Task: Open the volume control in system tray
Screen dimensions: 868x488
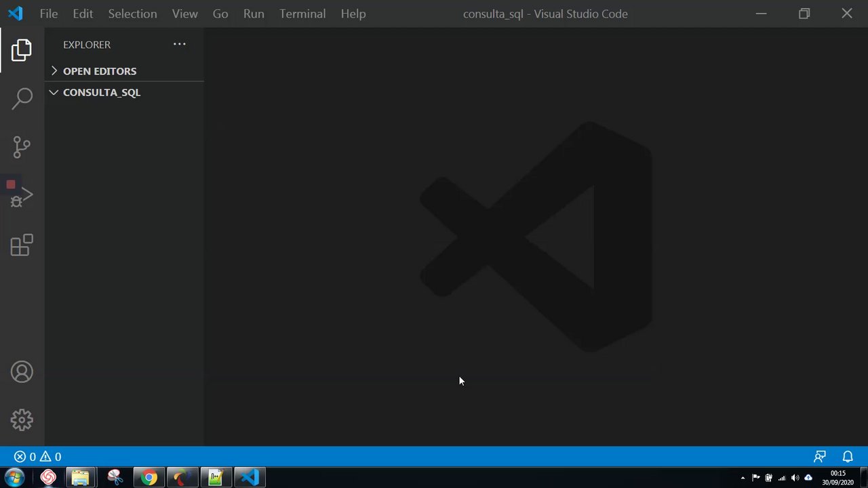Action: [795, 478]
